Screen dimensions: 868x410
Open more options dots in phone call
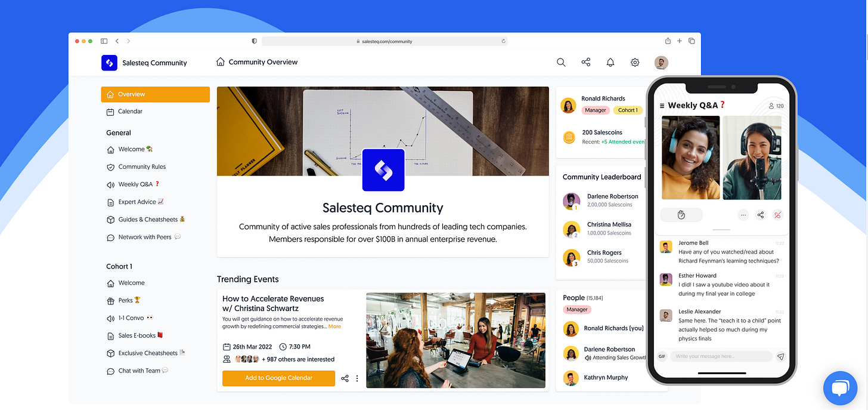tap(743, 215)
